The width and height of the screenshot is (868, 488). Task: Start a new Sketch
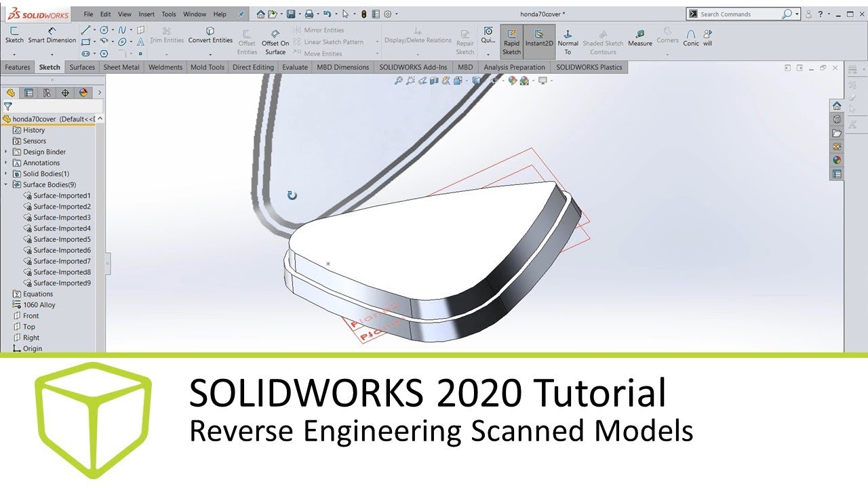tap(14, 36)
